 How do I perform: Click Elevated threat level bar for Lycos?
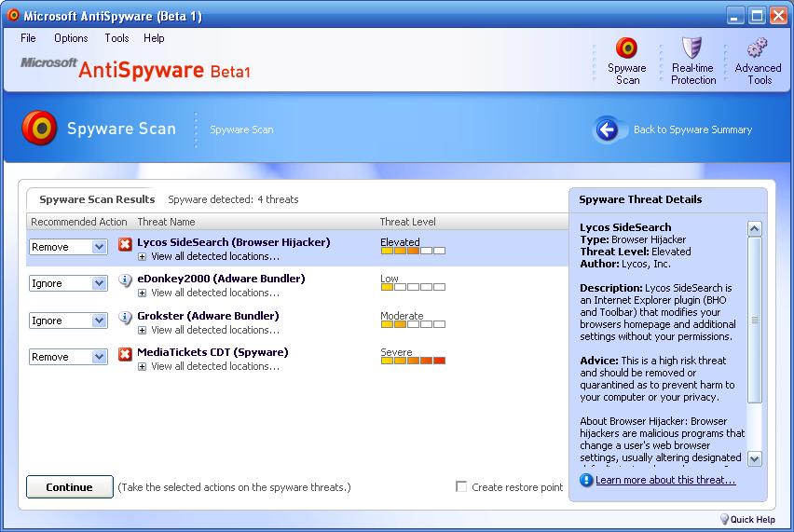(x=413, y=251)
